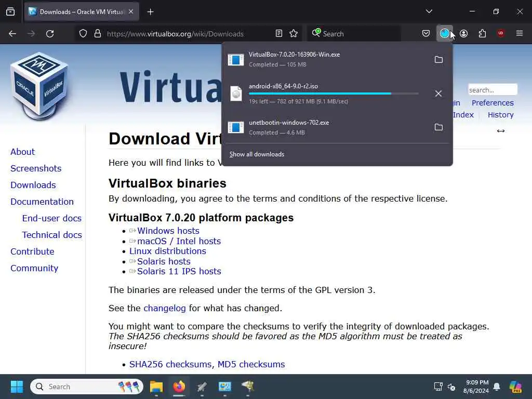Open the Copilot preview taskbar icon
This screenshot has height=399, width=532.
click(516, 387)
